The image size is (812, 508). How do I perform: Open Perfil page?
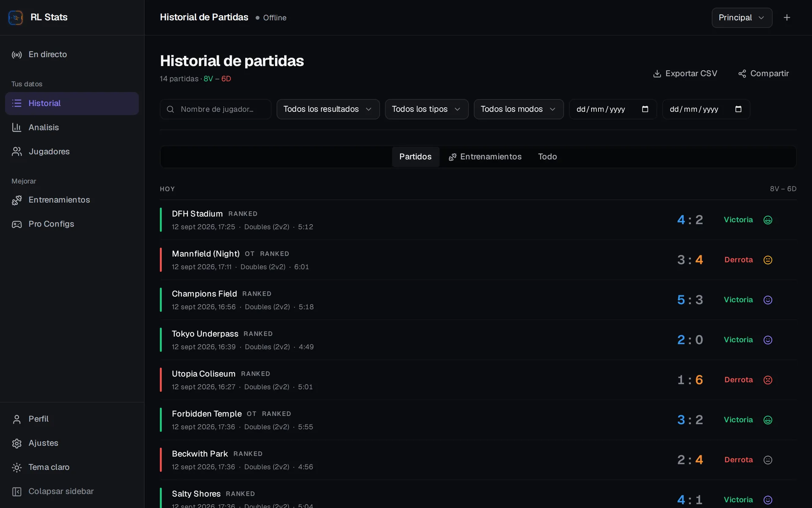[72, 419]
